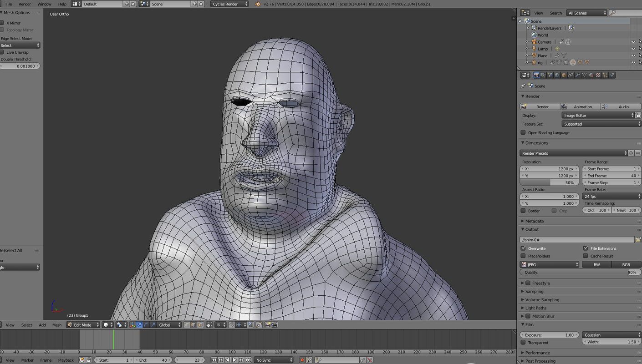Select the Modifiers wrench icon
Screen dimensions: 642x364
tap(577, 75)
